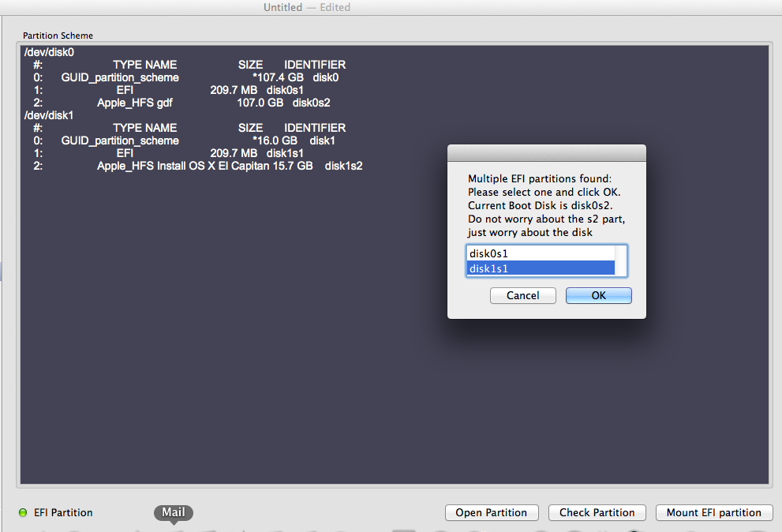Click the EFI row with disk1s1 identifier
The height and width of the screenshot is (532, 782).
168,153
